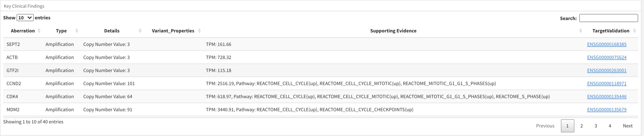Open ENSG00000075624 link for ACTB
Screen dimensions: 644x136
pos(607,57)
